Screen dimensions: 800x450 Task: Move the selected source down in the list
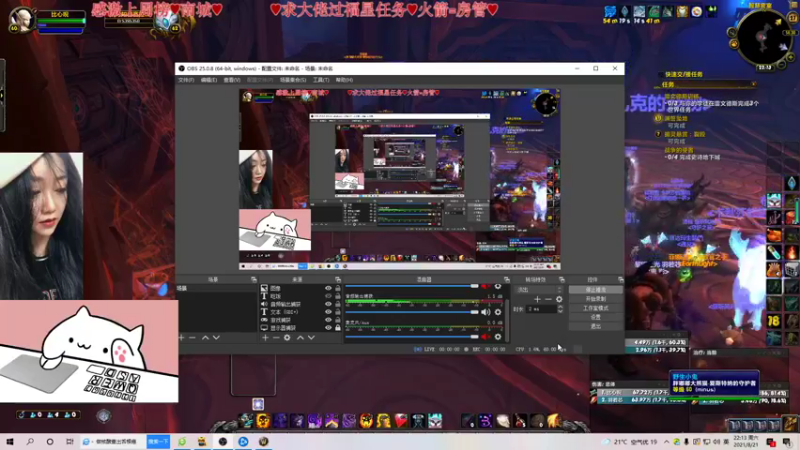pyautogui.click(x=311, y=338)
